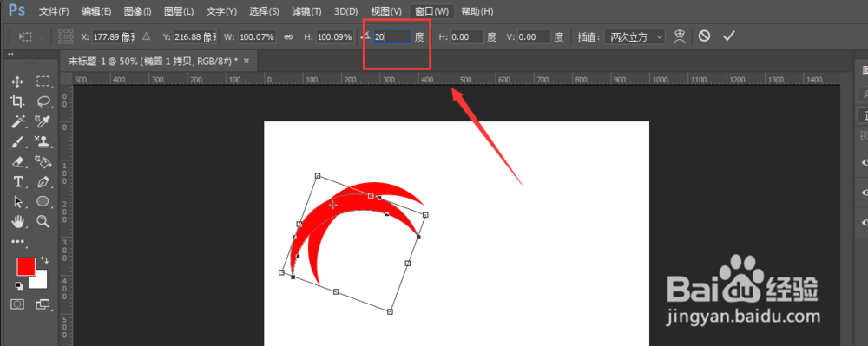Click the Y position field

pyautogui.click(x=195, y=37)
